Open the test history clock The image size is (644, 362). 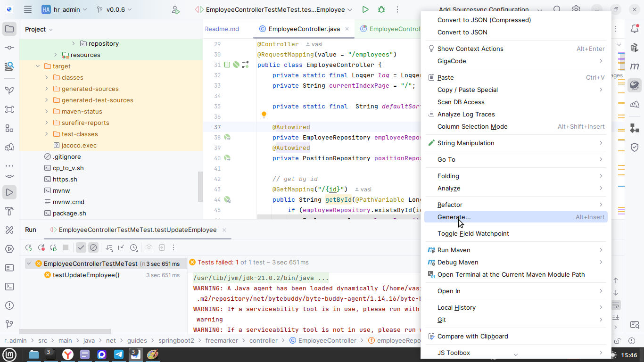[x=134, y=247]
